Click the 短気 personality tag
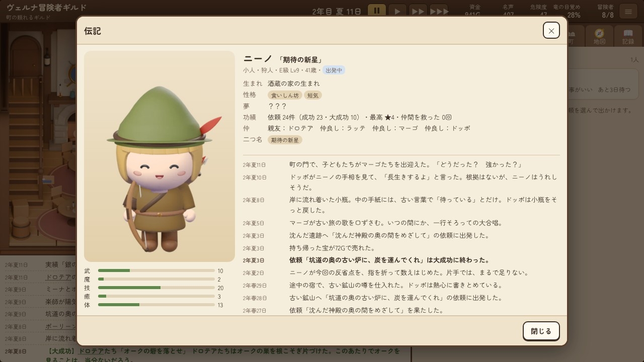Viewport: 644px width, 362px height. click(x=313, y=95)
